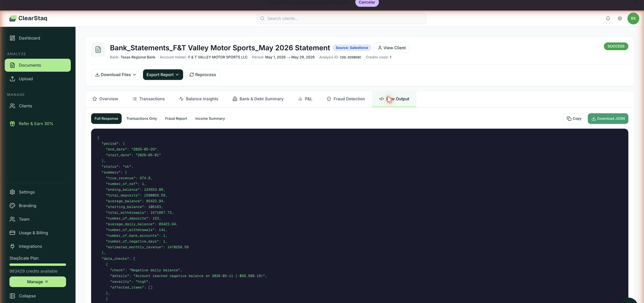Click the credits usage progress bar

pos(38,265)
